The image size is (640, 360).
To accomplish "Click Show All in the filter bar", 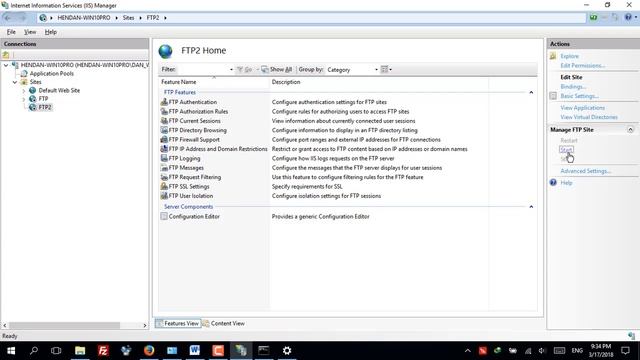I will (x=277, y=69).
